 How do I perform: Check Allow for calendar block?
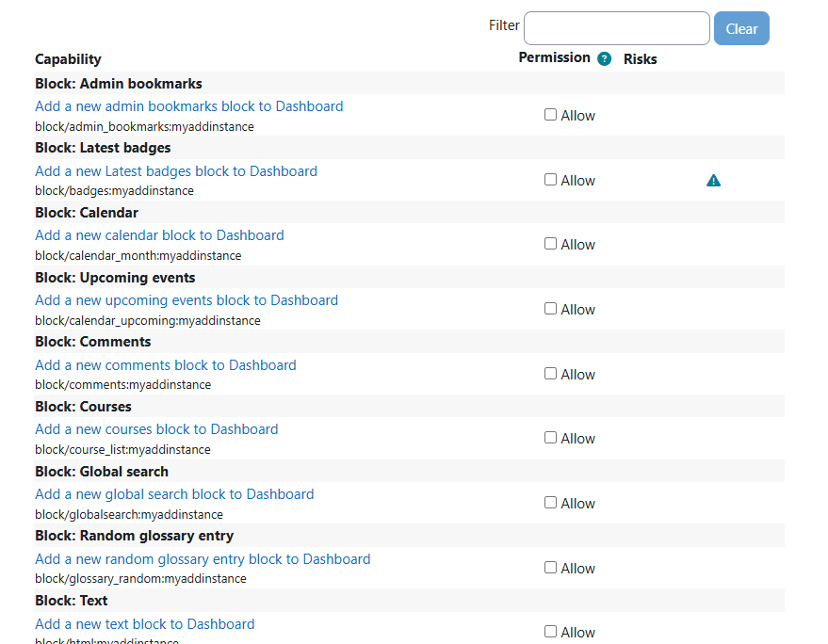coord(551,244)
